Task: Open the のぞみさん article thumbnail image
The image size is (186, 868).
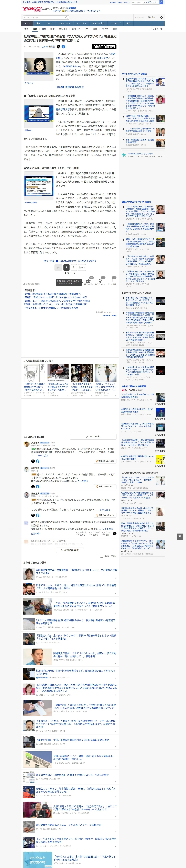Action: pos(39,67)
